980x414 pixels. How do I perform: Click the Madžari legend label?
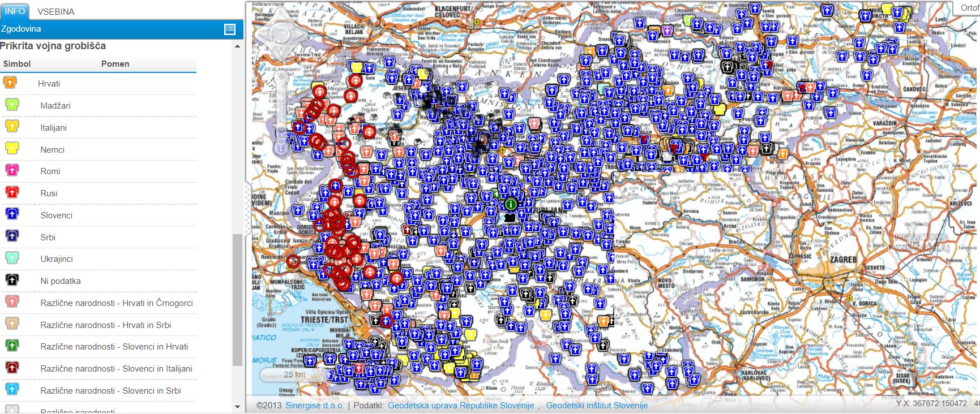(x=55, y=106)
